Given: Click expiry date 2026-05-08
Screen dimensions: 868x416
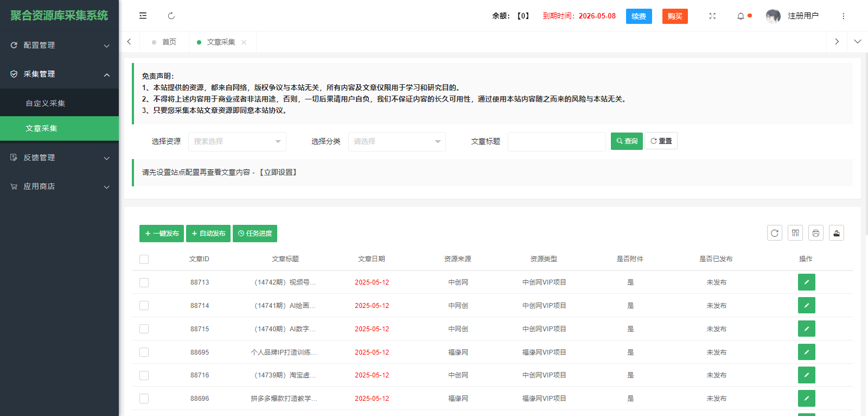Looking at the screenshot, I should tap(597, 16).
